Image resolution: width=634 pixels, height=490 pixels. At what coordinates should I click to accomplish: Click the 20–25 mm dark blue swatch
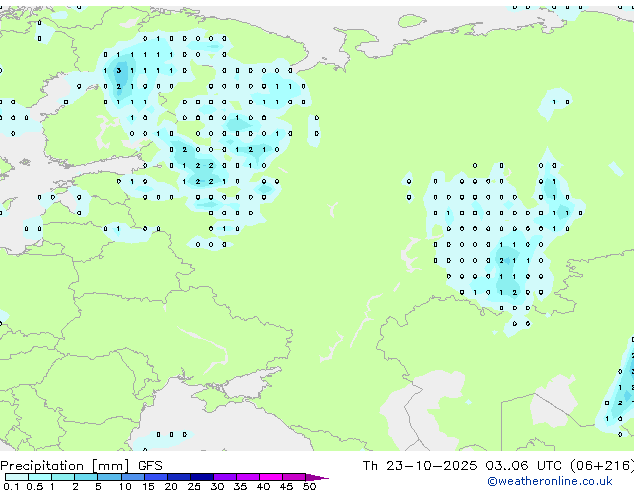(178, 477)
